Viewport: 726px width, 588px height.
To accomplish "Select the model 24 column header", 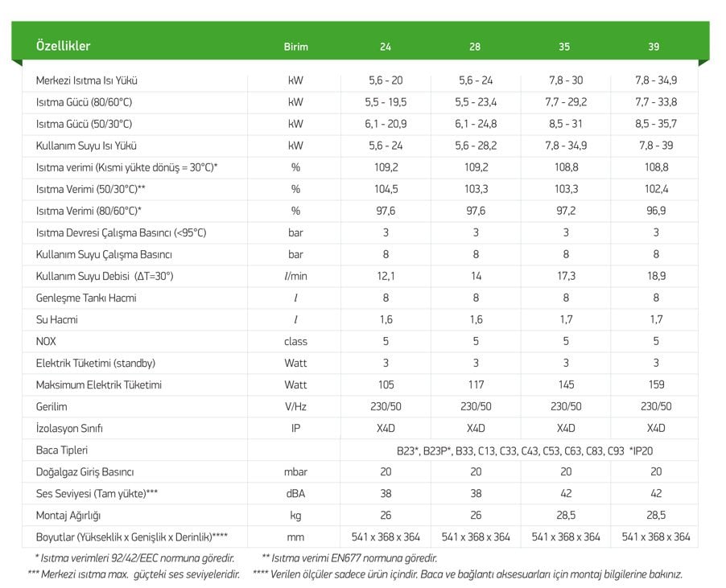I will coord(386,47).
